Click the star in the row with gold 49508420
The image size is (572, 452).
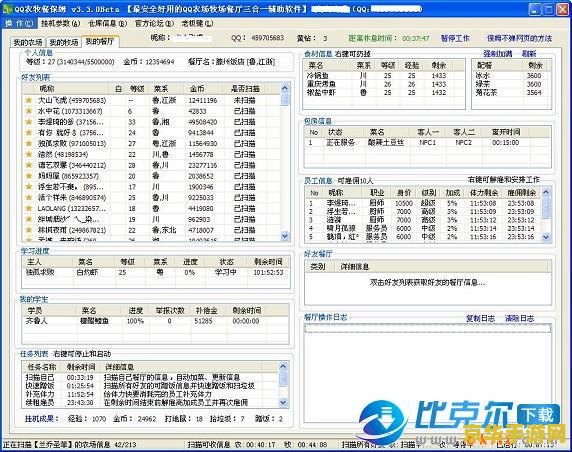tap(28, 121)
